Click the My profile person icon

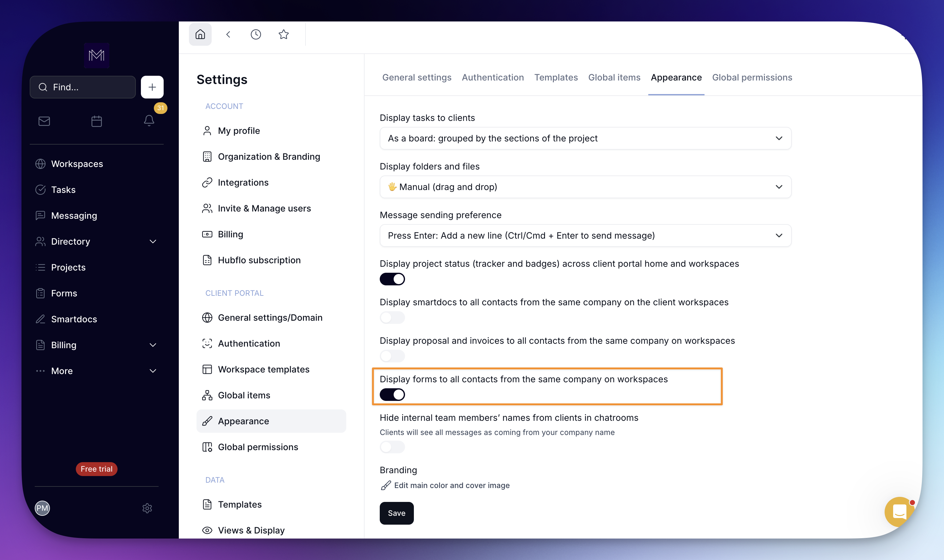207,131
